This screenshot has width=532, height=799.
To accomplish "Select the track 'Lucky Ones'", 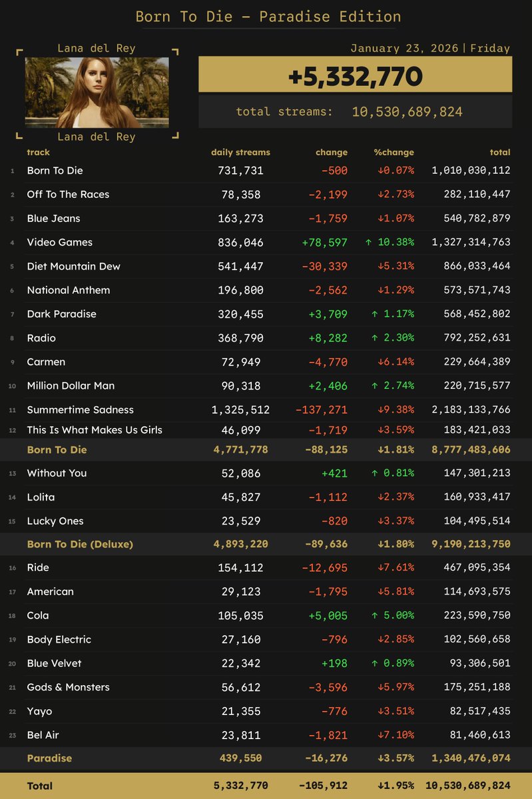I will 55,521.
